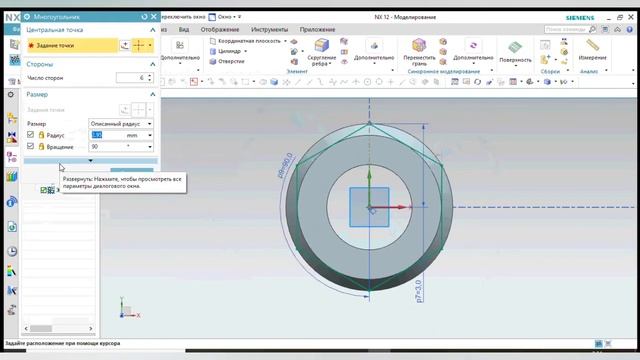The height and width of the screenshot is (360, 640).
Task: Open the Отображение ribbon tab
Action: (x=220, y=29)
